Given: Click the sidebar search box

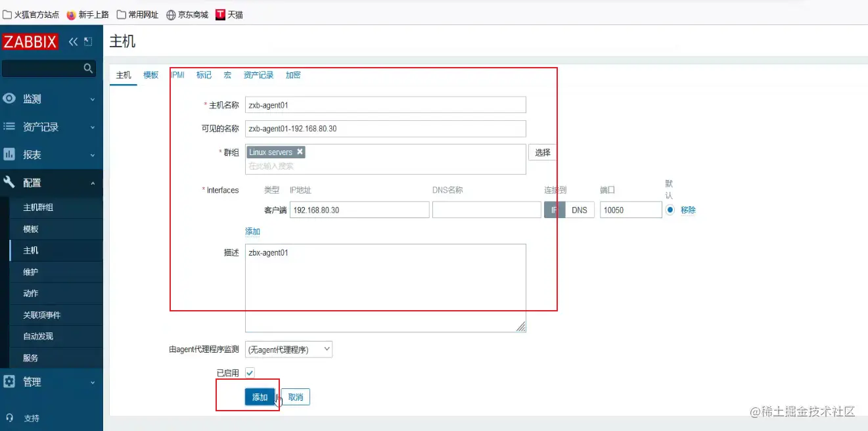Looking at the screenshot, I should tap(49, 68).
